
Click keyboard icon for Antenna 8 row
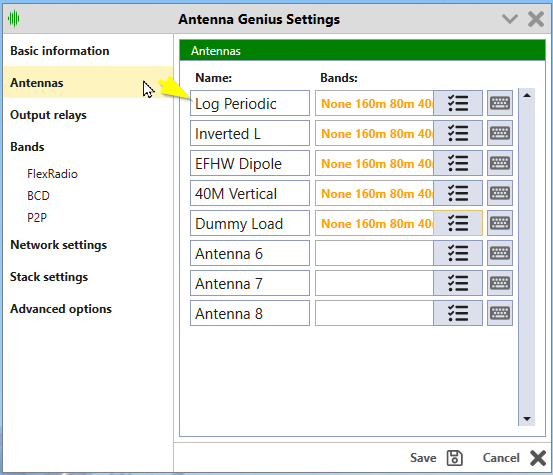(500, 313)
